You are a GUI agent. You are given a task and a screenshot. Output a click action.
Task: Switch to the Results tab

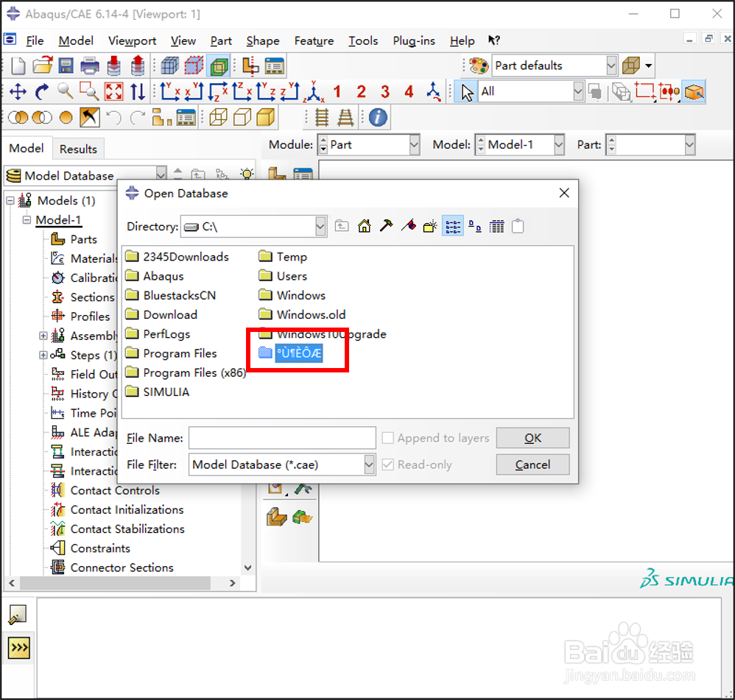(x=78, y=149)
